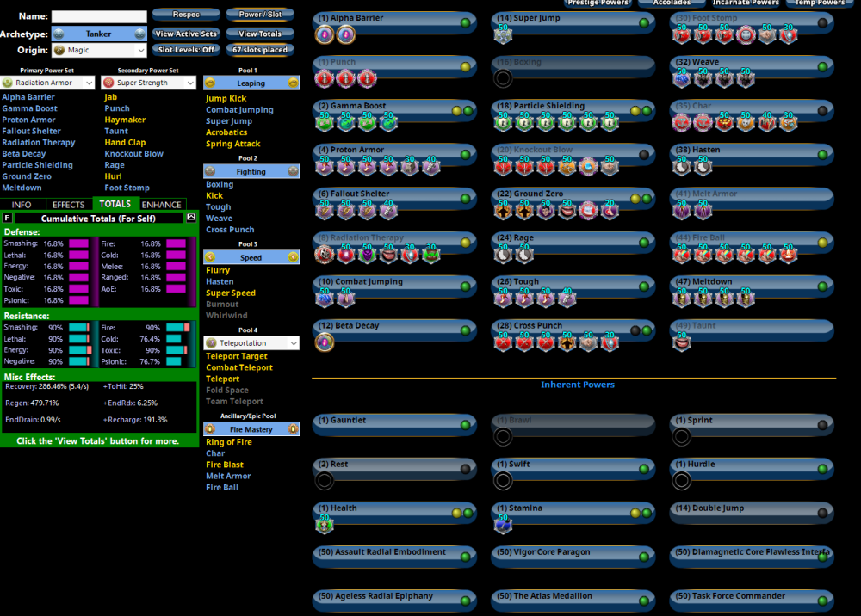The height and width of the screenshot is (616, 861).
Task: Click the first enhancement slot under Hasten
Action: [682, 167]
